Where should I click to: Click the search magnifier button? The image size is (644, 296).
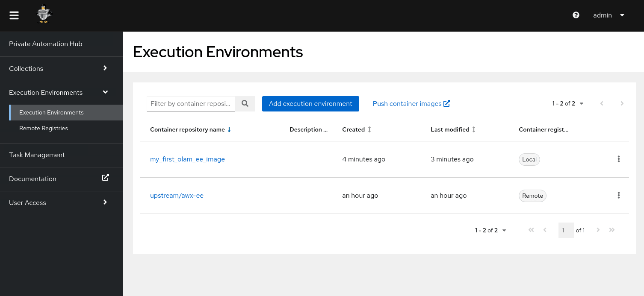[245, 103]
